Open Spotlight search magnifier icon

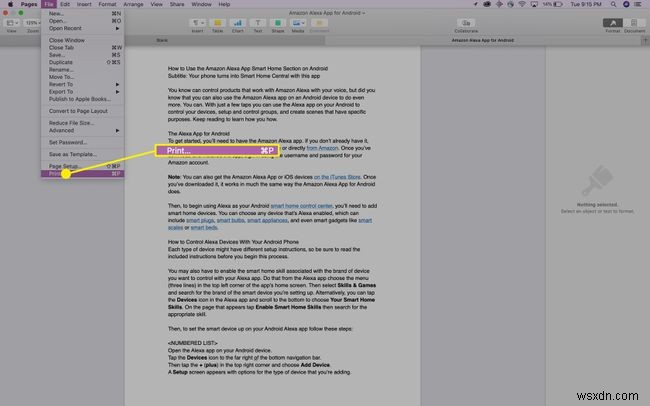(613, 4)
